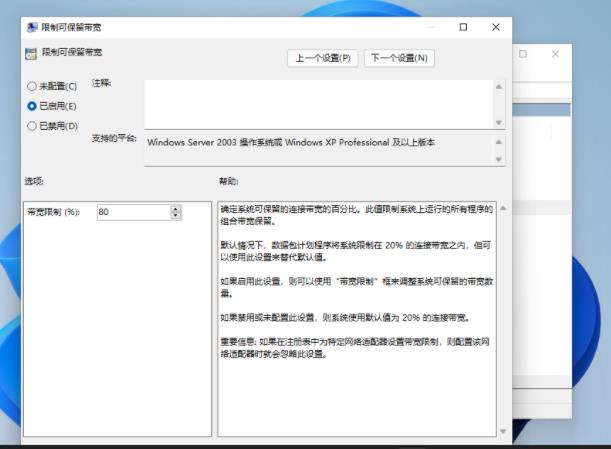
Task: Increase 带宽限制 value with up spinner arrow
Action: (x=176, y=208)
